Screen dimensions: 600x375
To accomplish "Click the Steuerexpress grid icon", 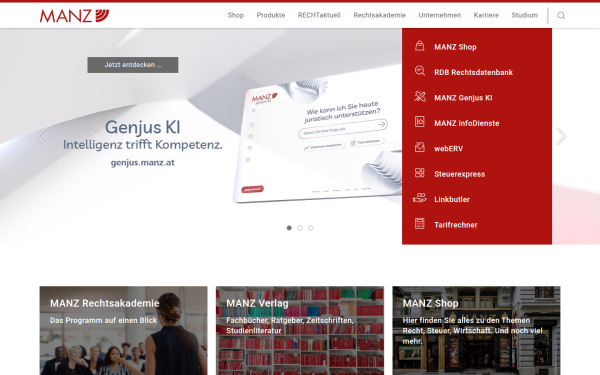I will pyautogui.click(x=420, y=173).
